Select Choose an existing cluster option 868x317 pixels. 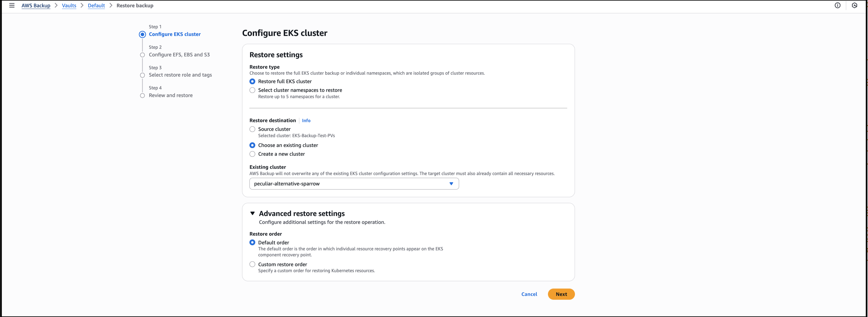pos(252,145)
